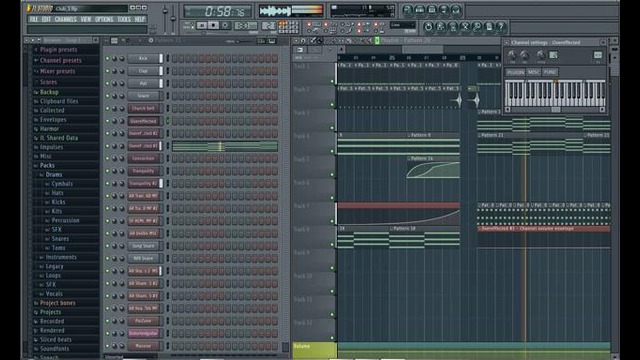Screen dimensions: 640x360
Task: Open the OPTIONS menu
Action: (104, 19)
